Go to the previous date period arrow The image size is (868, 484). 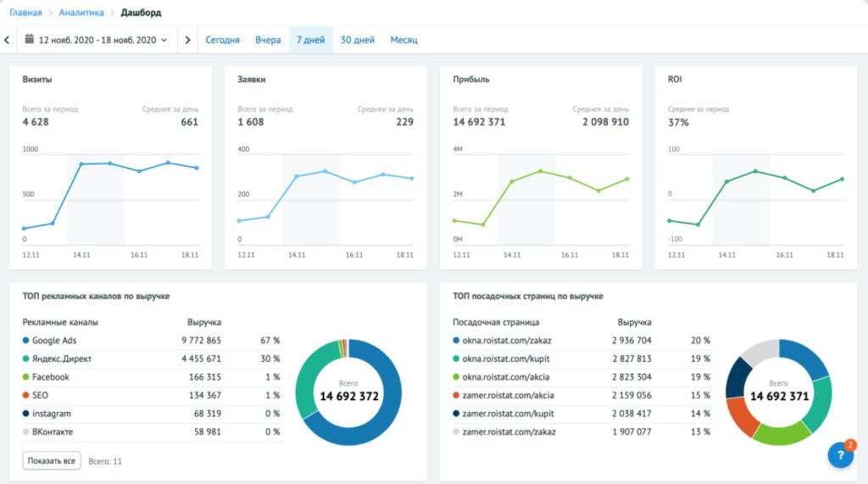coord(7,40)
